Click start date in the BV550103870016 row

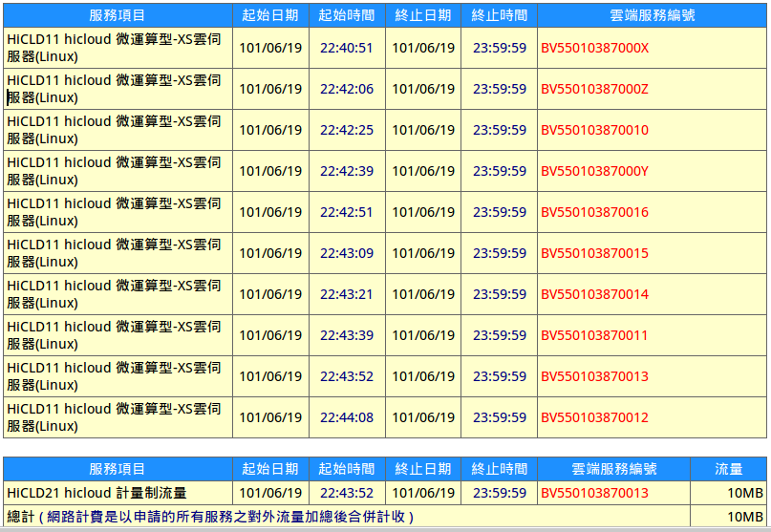pyautogui.click(x=270, y=212)
